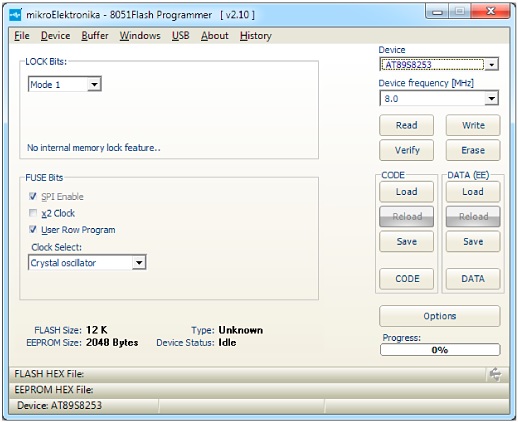Toggle the SPI Enable checkbox
This screenshot has height=422, width=518.
(33, 196)
